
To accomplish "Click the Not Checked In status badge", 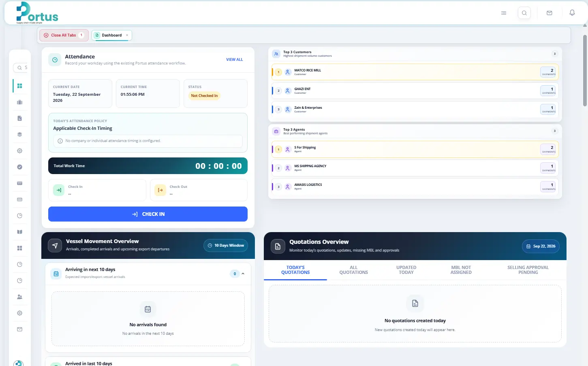I will click(x=204, y=96).
